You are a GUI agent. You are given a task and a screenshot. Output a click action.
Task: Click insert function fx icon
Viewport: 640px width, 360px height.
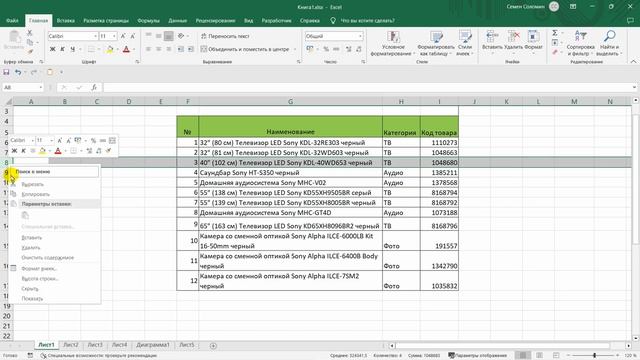click(94, 87)
